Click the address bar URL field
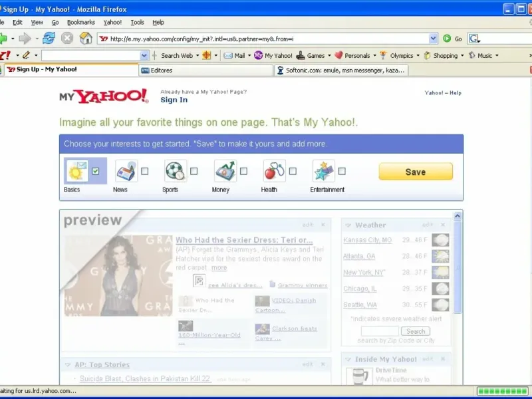The height and width of the screenshot is (399, 532). point(263,39)
